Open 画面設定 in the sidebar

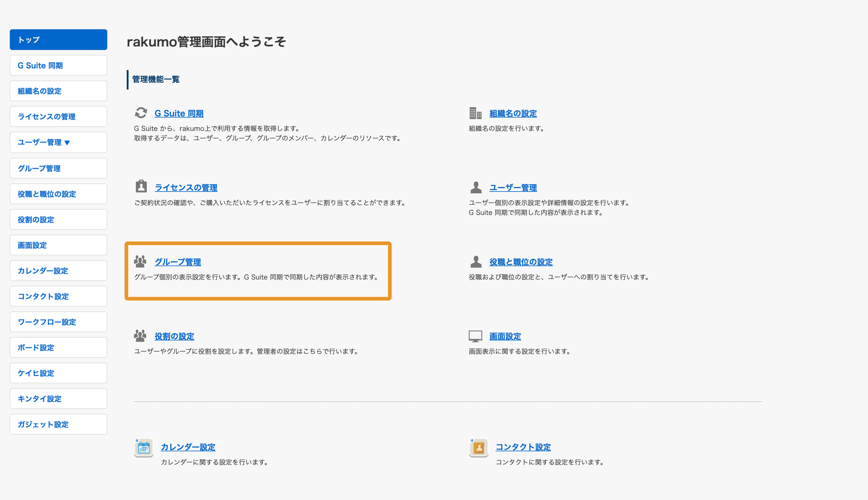pos(58,245)
